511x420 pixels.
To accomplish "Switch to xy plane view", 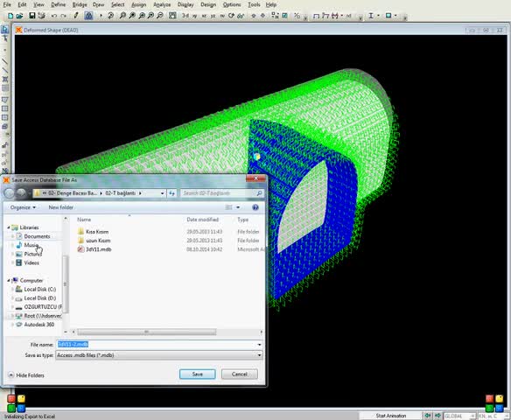I will point(194,16).
